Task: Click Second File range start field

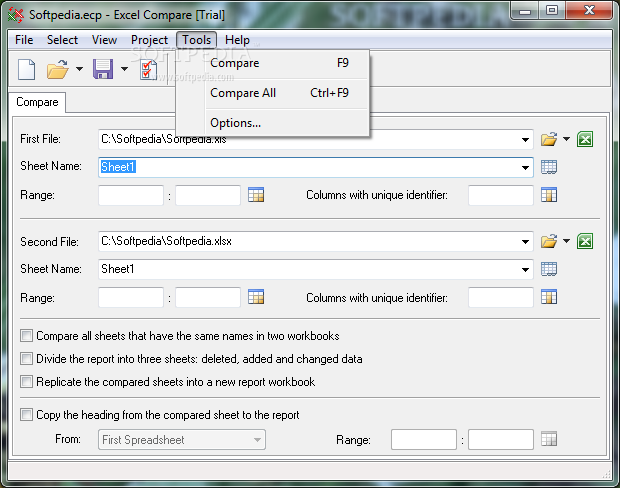Action: [x=131, y=297]
